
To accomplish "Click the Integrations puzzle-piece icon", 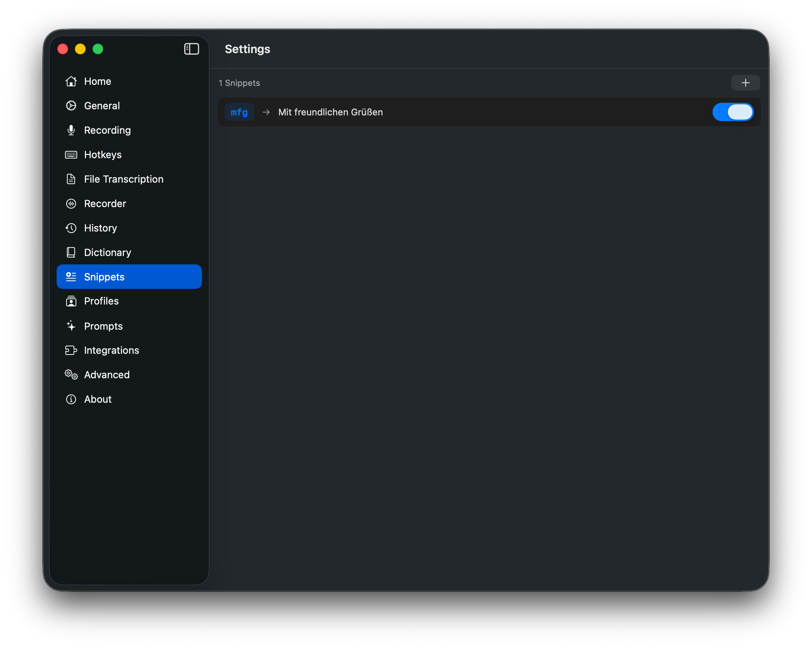I will (x=71, y=350).
